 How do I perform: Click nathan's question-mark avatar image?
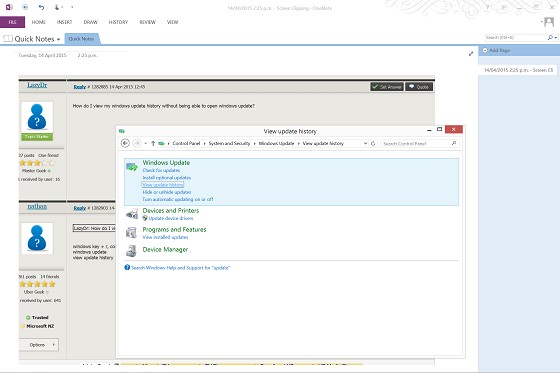tap(37, 238)
